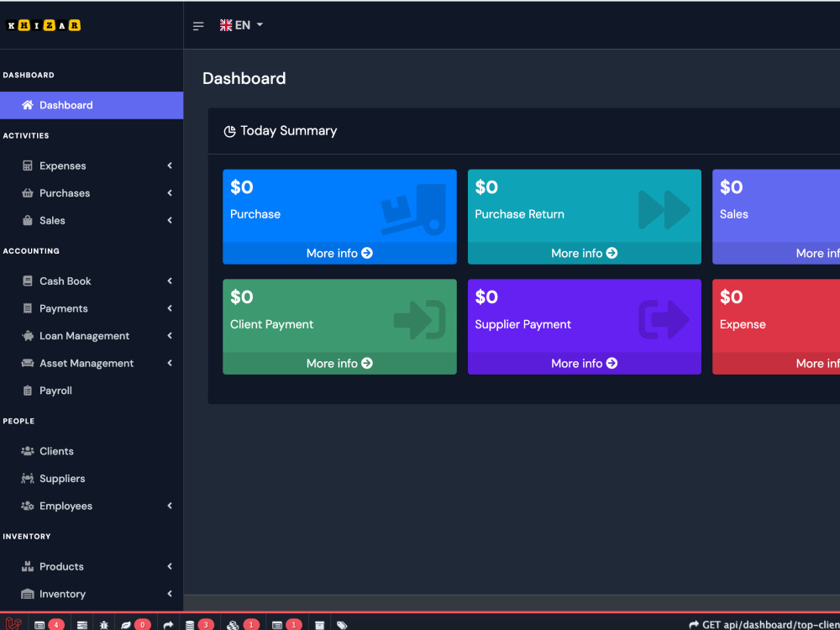
Task: Expand the Expenses submenu chevron
Action: pos(170,165)
